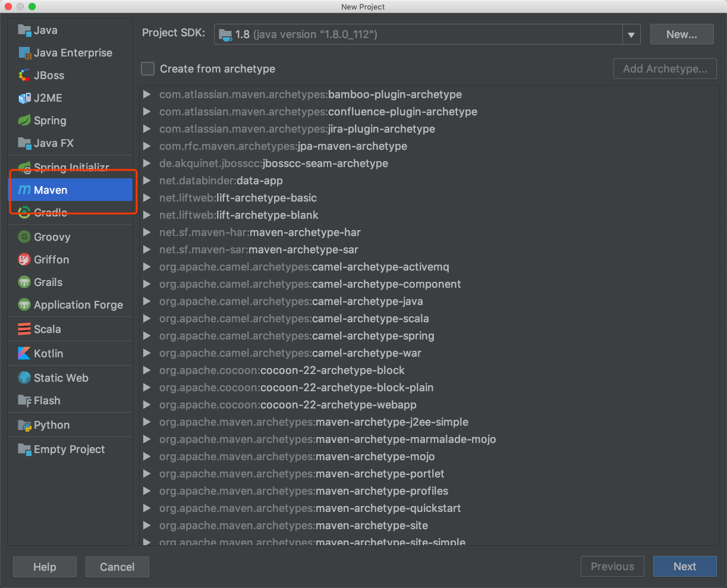Choose the Scala icon
Image resolution: width=727 pixels, height=588 pixels.
[24, 329]
